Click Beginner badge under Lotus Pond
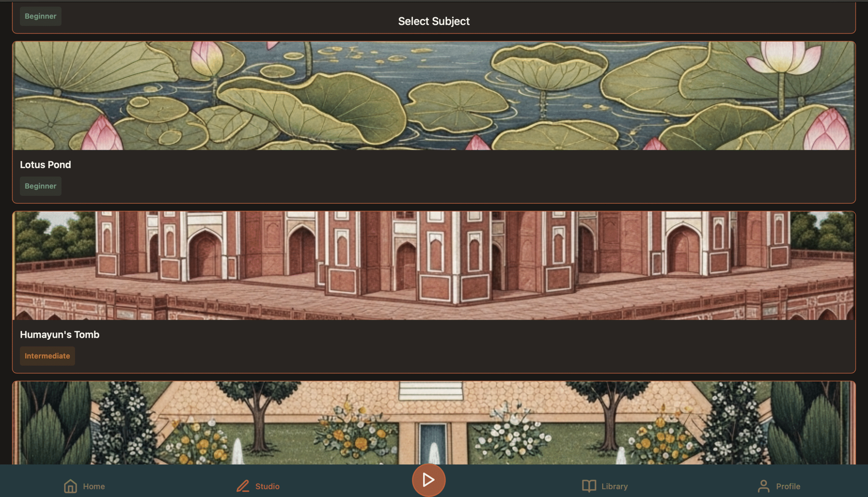This screenshot has height=497, width=868. click(41, 186)
